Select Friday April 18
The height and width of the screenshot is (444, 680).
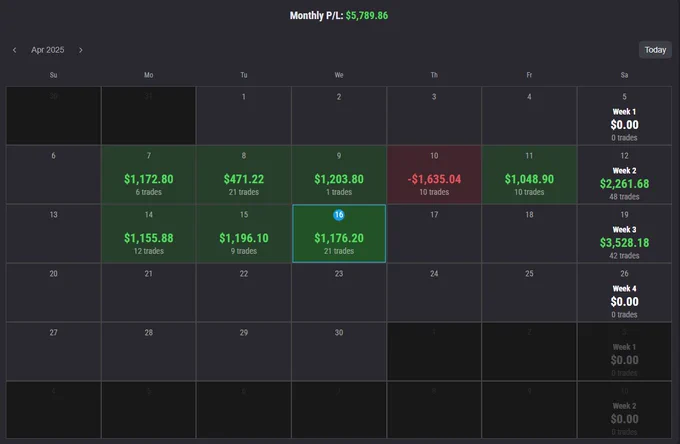click(x=529, y=233)
